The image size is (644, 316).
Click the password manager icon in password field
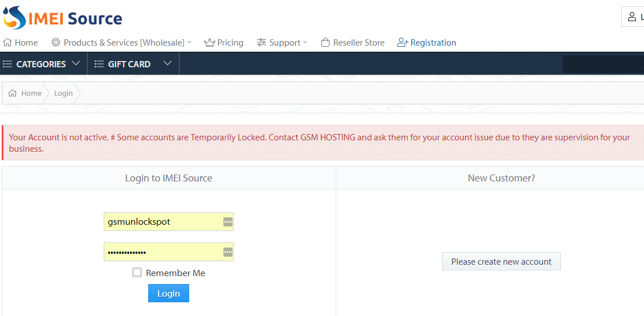[228, 252]
